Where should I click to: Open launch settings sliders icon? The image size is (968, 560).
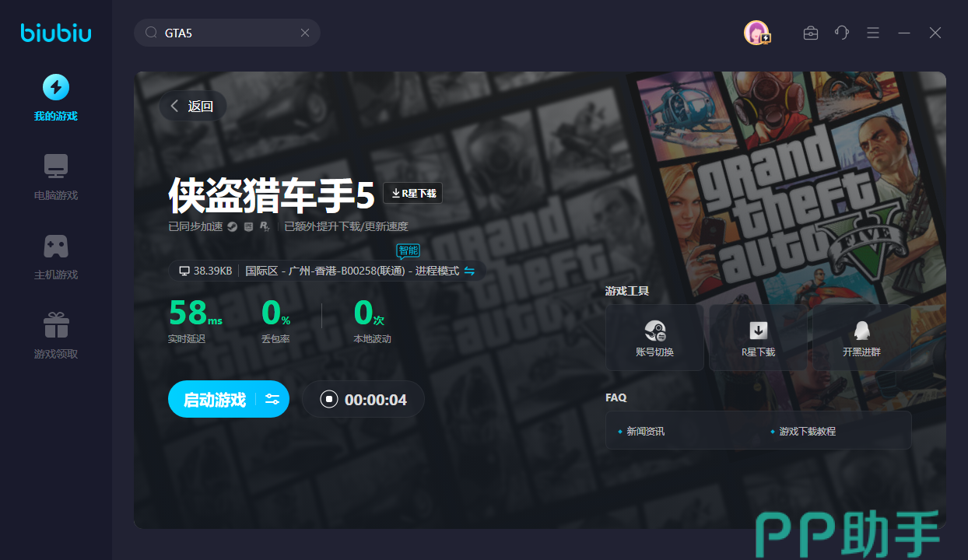(272, 400)
